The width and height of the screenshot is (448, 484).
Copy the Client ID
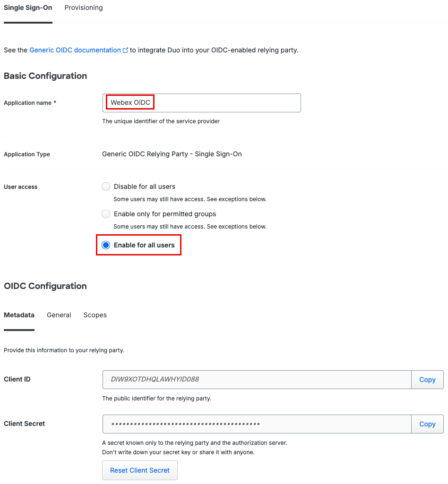(427, 379)
